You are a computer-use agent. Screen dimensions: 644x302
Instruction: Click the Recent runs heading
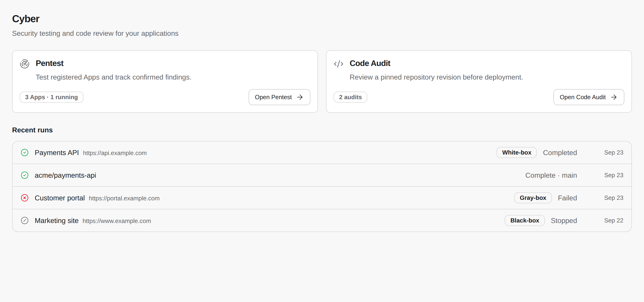click(x=32, y=130)
